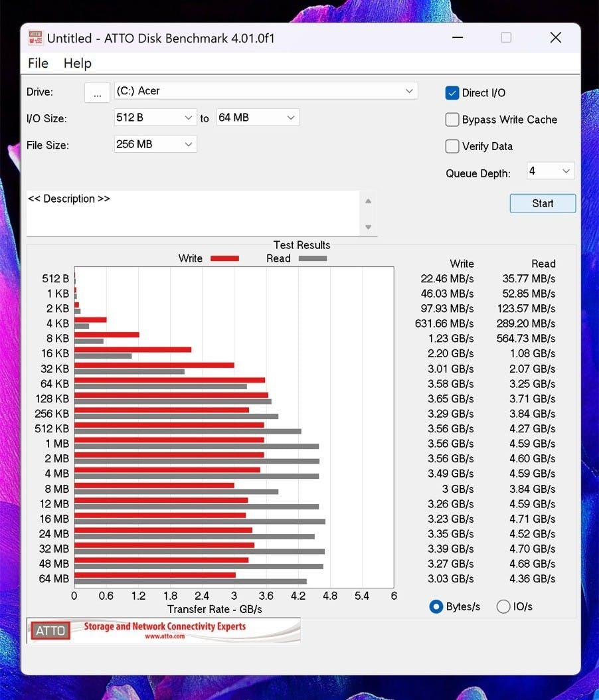Click the red Write legend swatch

[224, 258]
